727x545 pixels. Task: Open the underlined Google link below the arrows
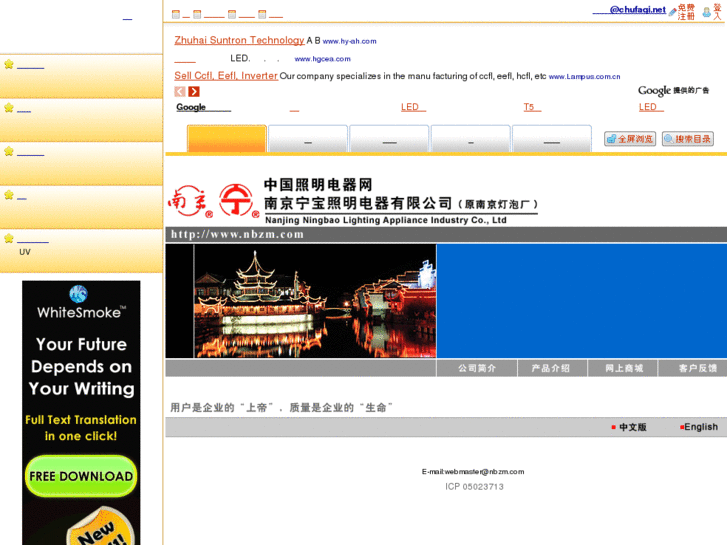[204, 107]
